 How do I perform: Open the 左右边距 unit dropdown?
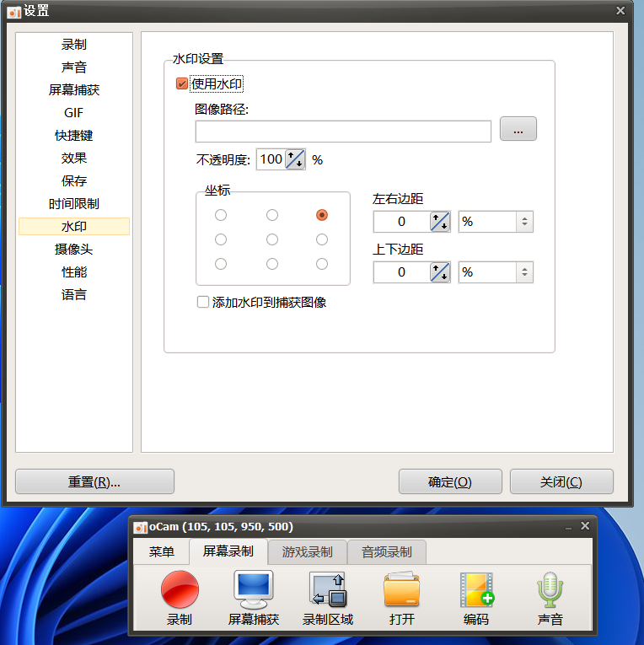pos(496,222)
